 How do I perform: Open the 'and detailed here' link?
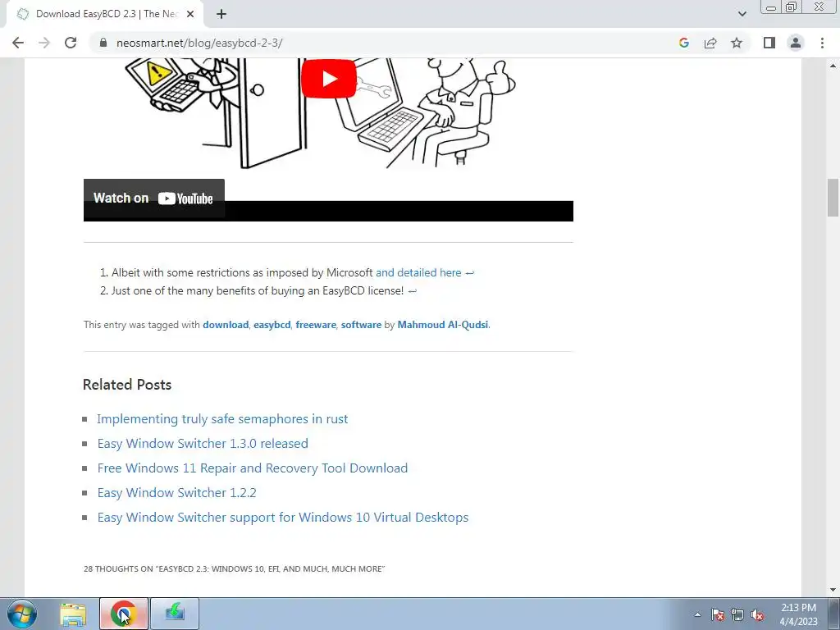coord(418,272)
